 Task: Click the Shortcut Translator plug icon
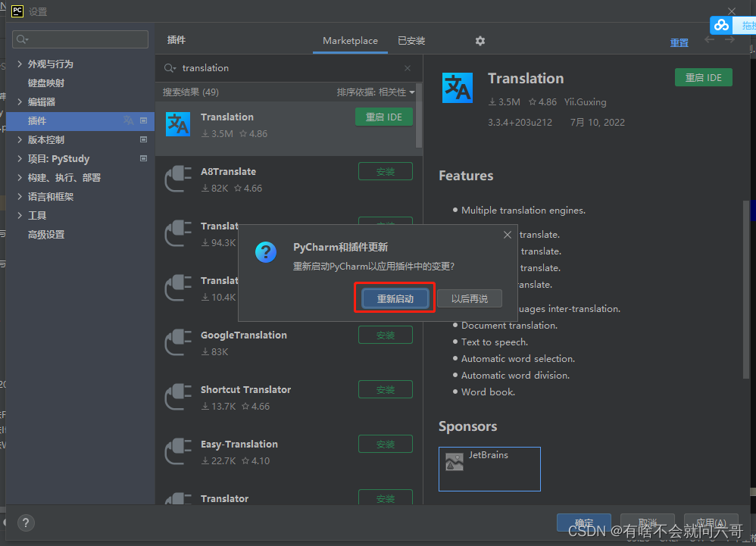coord(178,397)
